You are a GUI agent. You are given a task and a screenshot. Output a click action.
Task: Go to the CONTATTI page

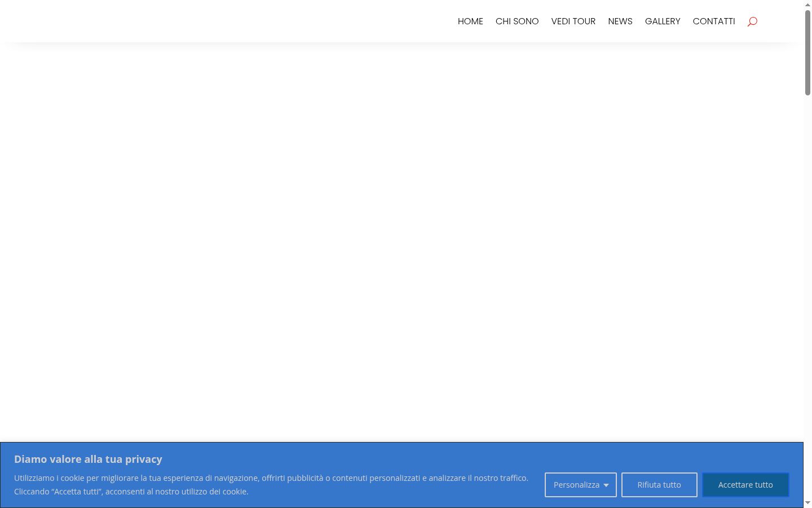click(x=714, y=21)
